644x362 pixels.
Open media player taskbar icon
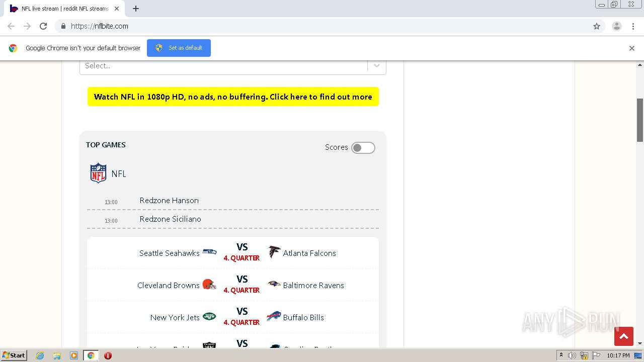[74, 355]
